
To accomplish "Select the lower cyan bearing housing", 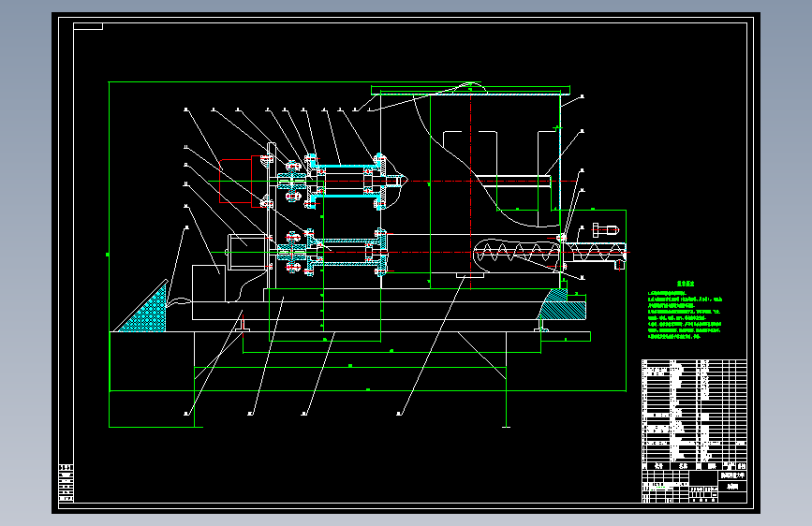I will [346, 253].
